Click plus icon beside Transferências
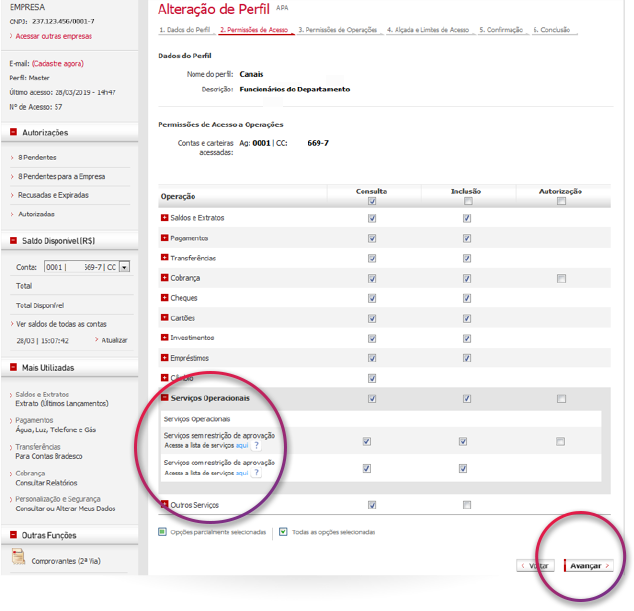The height and width of the screenshot is (611, 634). (x=165, y=258)
